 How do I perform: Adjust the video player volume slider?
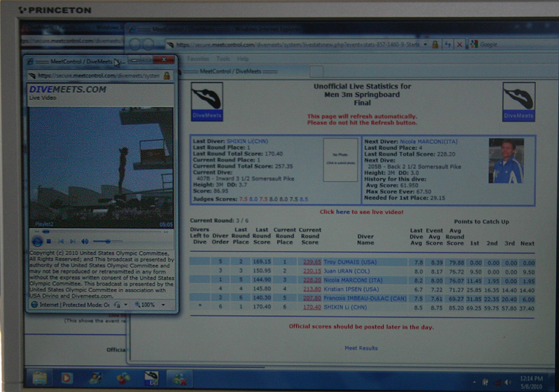coord(107,241)
